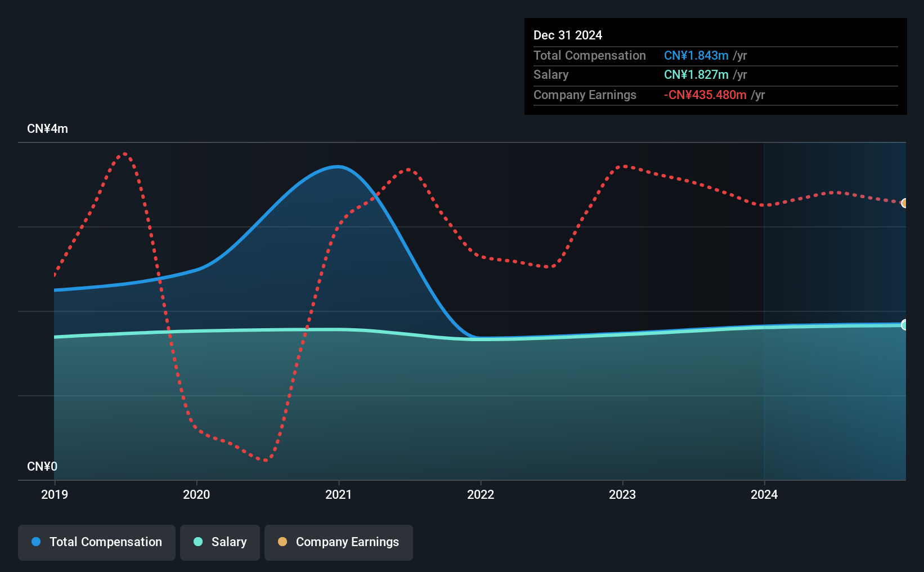Click the CN¥4m y-axis label
The height and width of the screenshot is (572, 924).
pos(48,129)
